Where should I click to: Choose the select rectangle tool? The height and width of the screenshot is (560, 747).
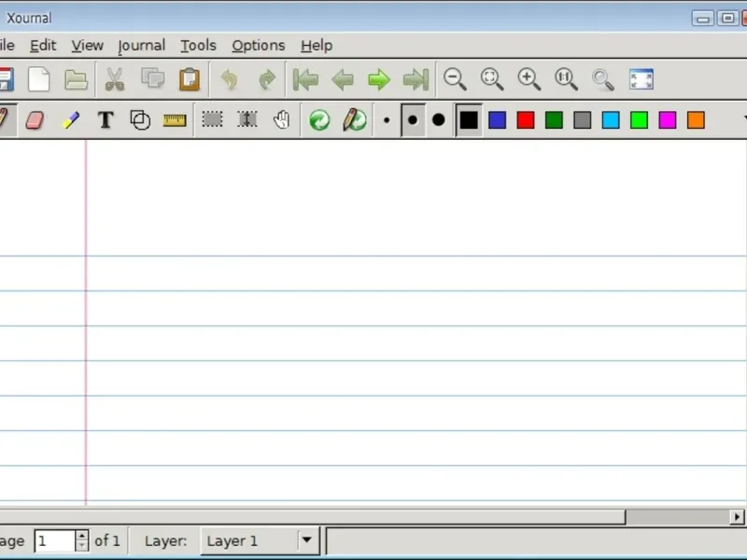212,119
